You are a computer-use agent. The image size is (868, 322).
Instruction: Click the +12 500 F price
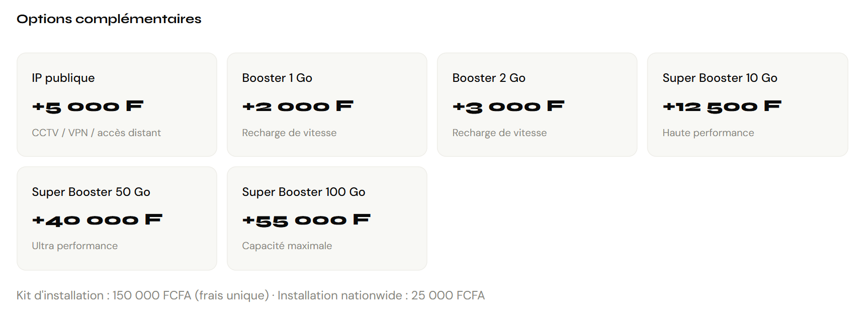[722, 106]
